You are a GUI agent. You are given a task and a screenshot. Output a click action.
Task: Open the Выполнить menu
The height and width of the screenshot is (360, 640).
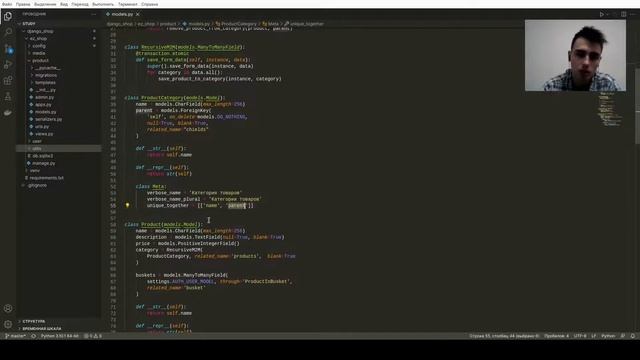[x=103, y=4]
